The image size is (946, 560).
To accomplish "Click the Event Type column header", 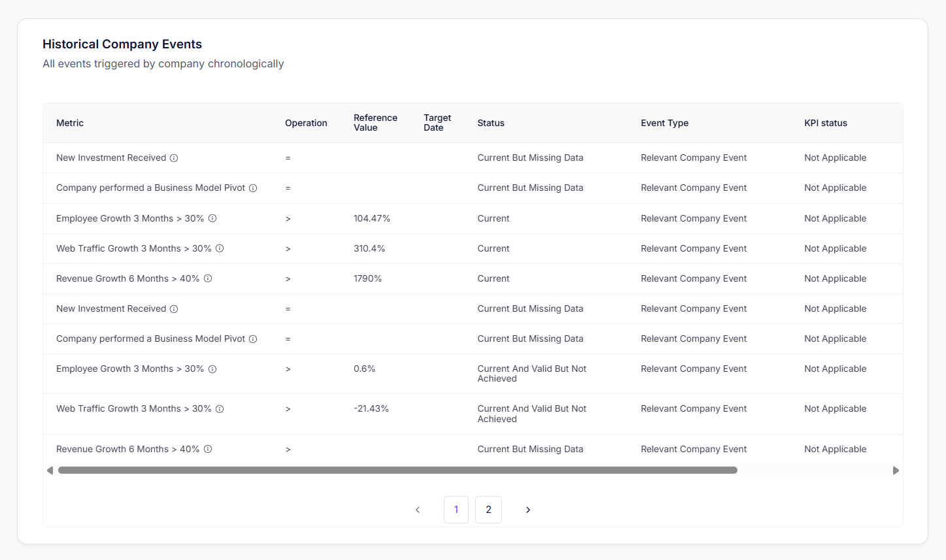I will 664,123.
